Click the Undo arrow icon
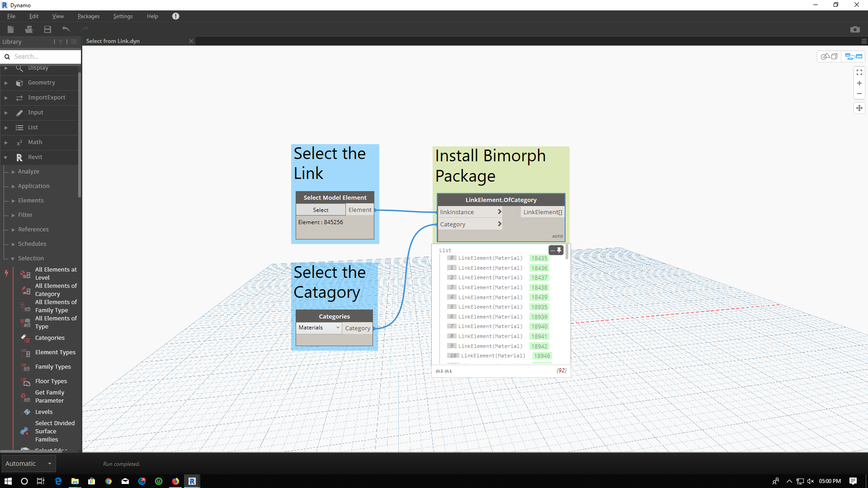Screen dimensions: 868x488 pos(66,29)
